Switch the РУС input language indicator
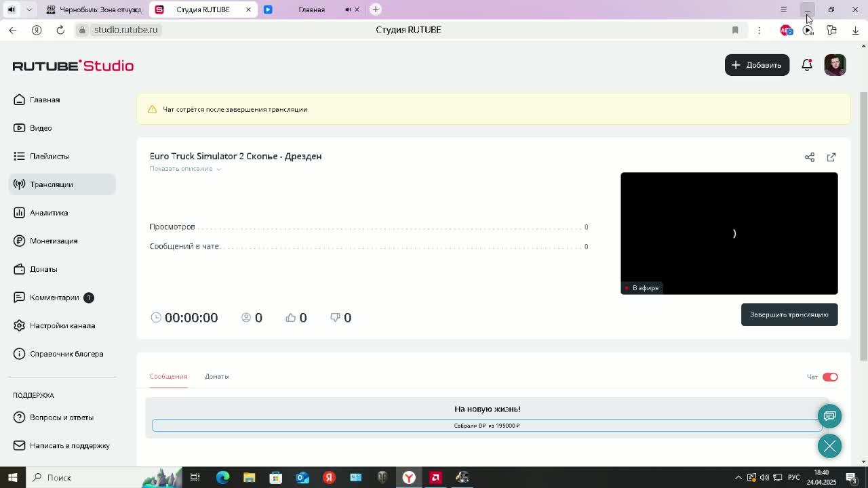868x488 pixels. [793, 477]
